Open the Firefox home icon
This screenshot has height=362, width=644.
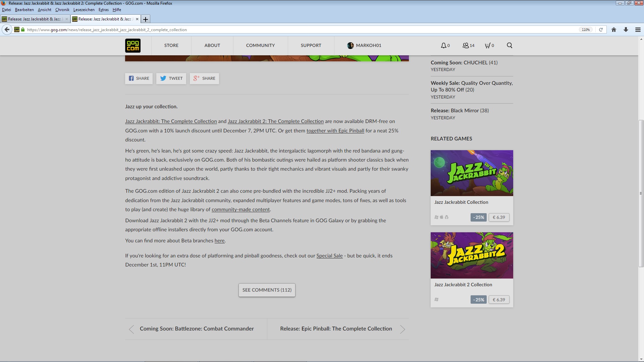click(614, 29)
